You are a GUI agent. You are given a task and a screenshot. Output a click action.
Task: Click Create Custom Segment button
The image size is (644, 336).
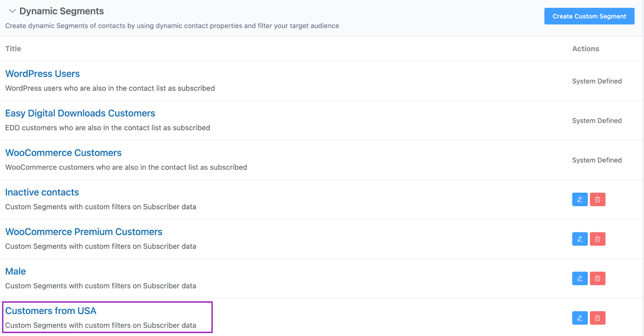(589, 16)
